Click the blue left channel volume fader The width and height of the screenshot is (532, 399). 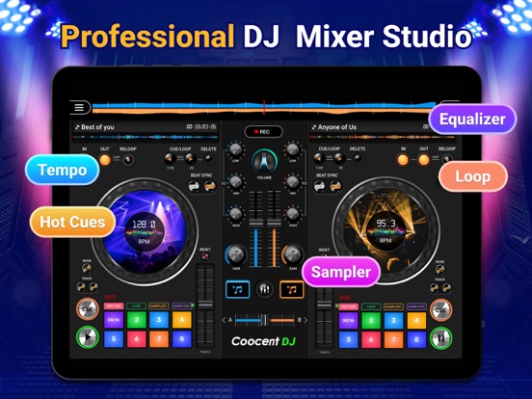[x=255, y=223]
